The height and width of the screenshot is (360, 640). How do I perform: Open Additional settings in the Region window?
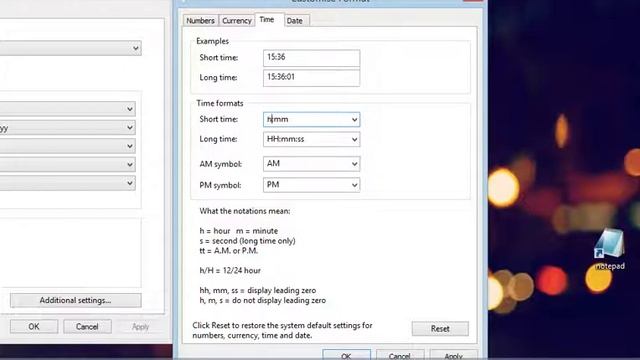pos(76,300)
